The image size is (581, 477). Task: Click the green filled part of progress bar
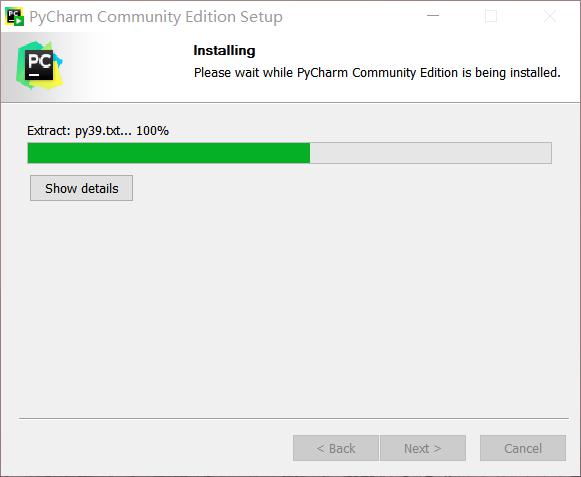click(169, 153)
